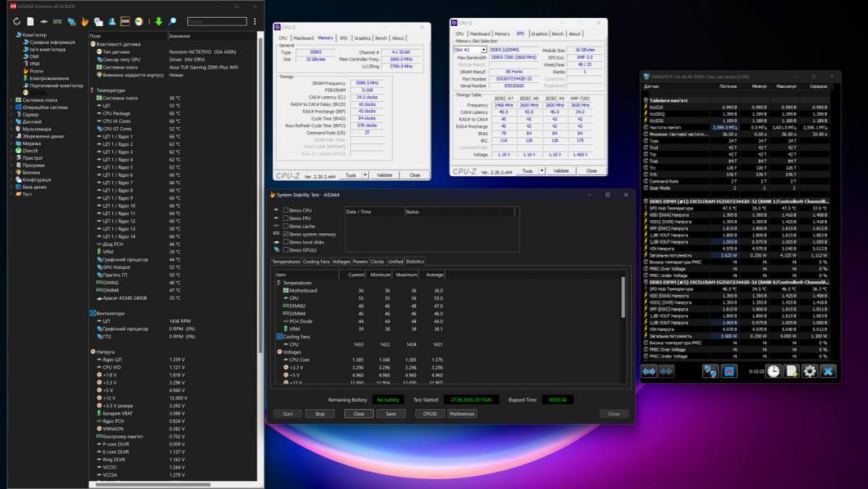
Task: Click the green down-arrow update icon in AIDA64
Action: [x=159, y=21]
